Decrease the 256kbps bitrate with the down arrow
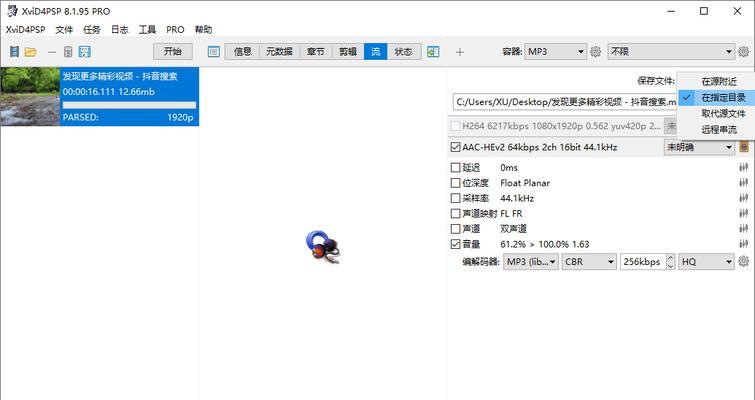Screen dimensions: 755x400 (670, 266)
